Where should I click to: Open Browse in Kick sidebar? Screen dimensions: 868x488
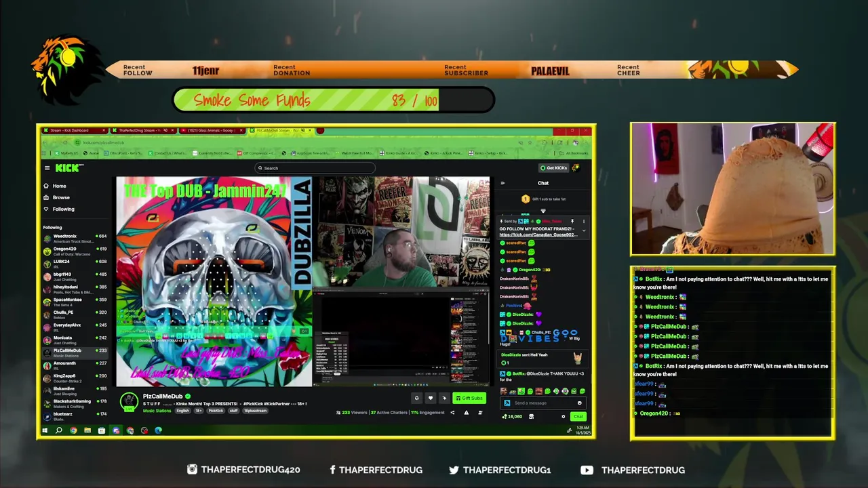point(56,197)
